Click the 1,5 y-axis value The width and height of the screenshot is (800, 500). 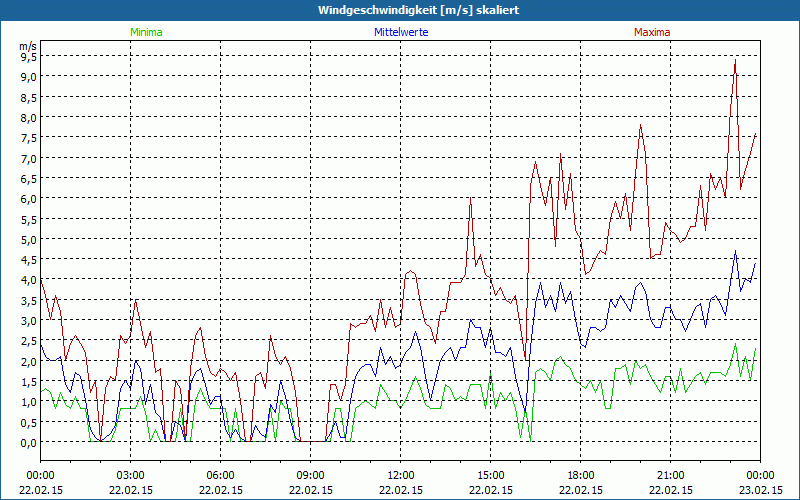(x=28, y=382)
